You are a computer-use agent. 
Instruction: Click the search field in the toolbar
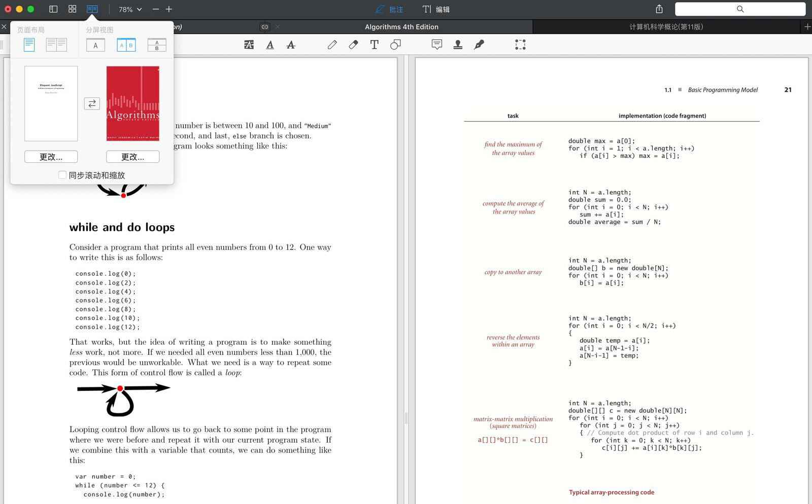[740, 9]
